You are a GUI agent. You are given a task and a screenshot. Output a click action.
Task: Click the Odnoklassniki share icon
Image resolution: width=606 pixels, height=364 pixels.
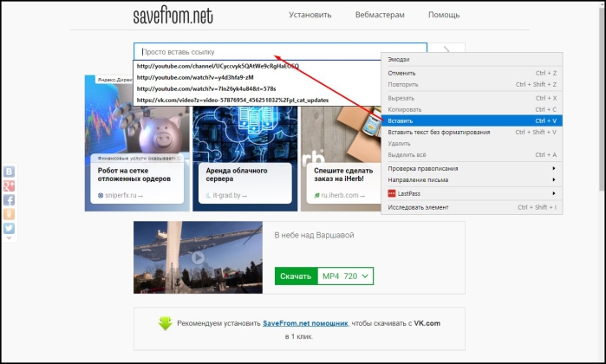point(9,214)
